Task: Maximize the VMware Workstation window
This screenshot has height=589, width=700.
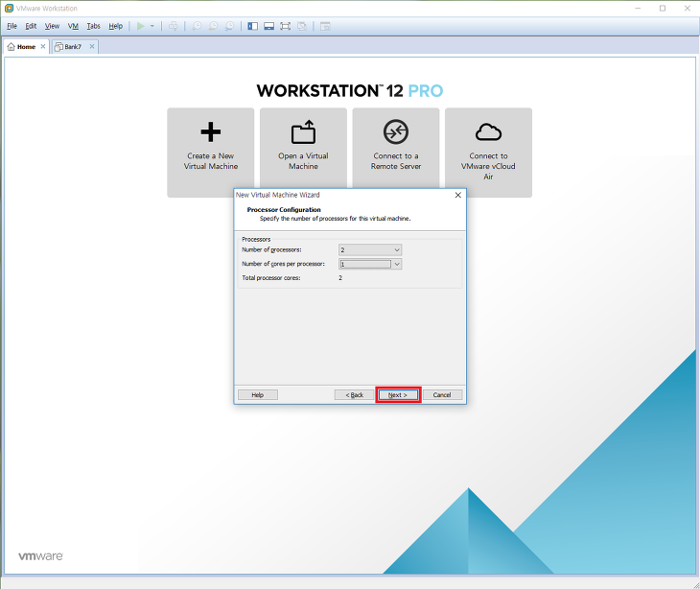Action: click(x=663, y=8)
